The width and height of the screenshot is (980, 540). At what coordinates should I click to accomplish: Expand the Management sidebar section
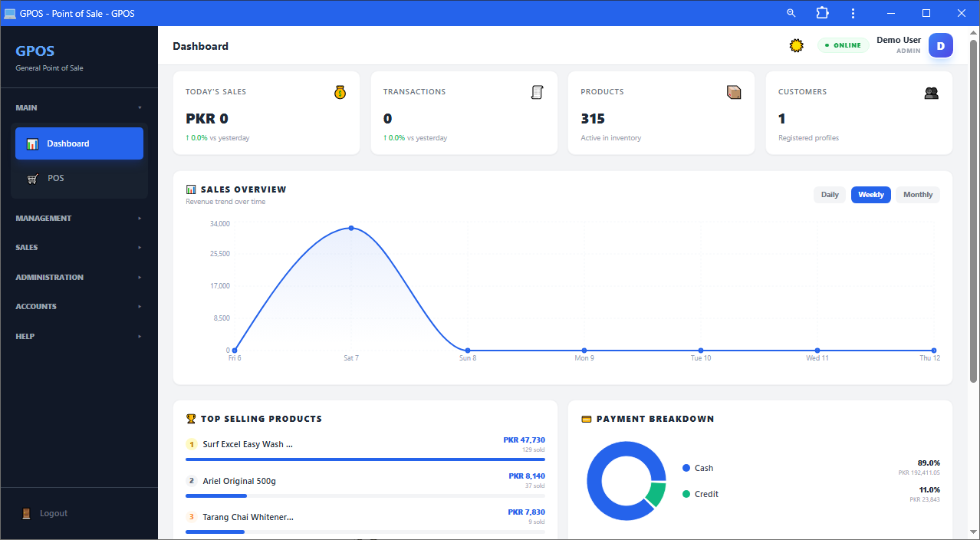click(x=79, y=218)
